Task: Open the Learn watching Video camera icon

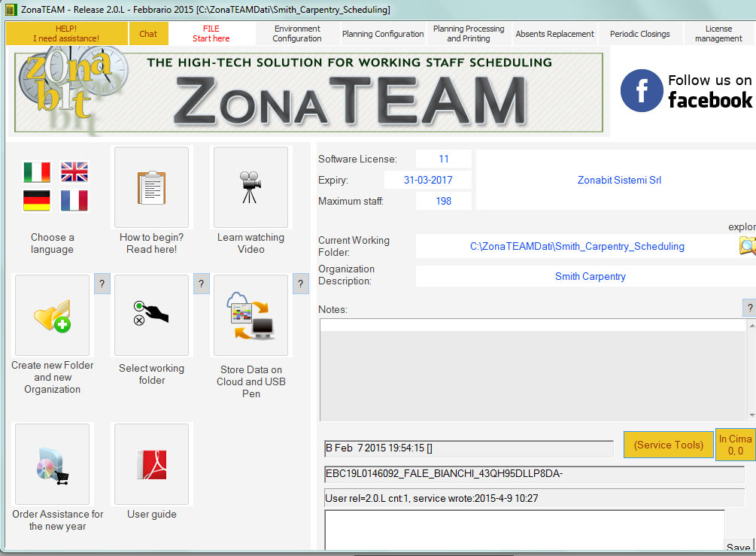Action: [250, 187]
